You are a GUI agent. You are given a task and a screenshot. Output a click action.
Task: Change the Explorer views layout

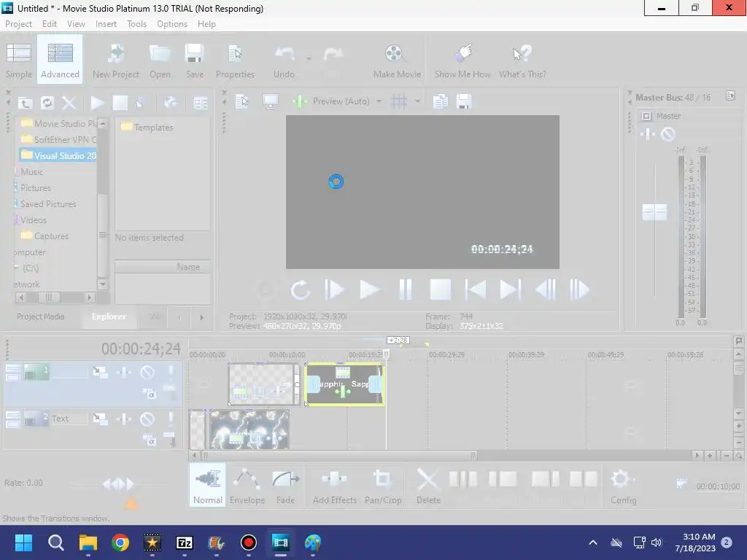click(201, 102)
